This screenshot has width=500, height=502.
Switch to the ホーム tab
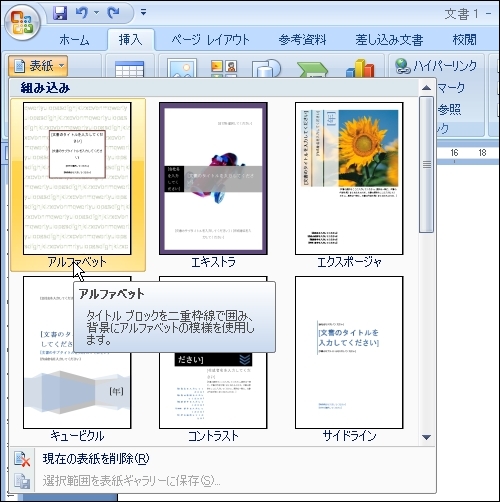74,40
